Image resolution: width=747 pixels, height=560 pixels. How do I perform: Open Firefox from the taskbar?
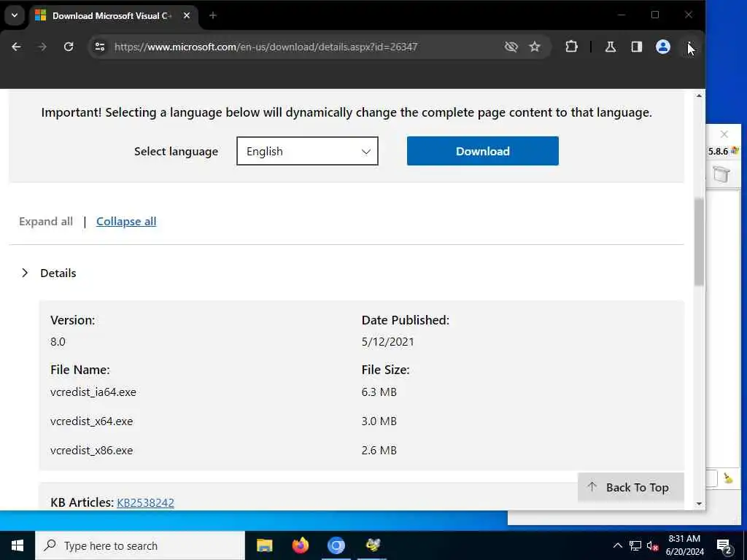pyautogui.click(x=300, y=545)
